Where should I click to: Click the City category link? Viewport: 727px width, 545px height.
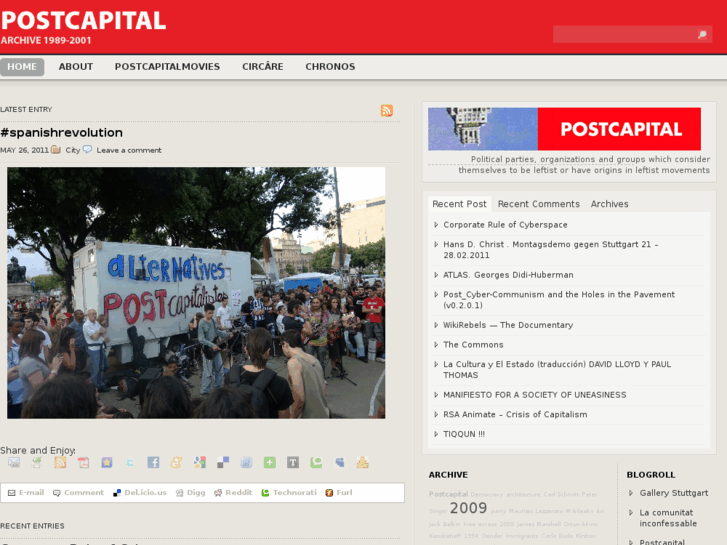point(72,150)
